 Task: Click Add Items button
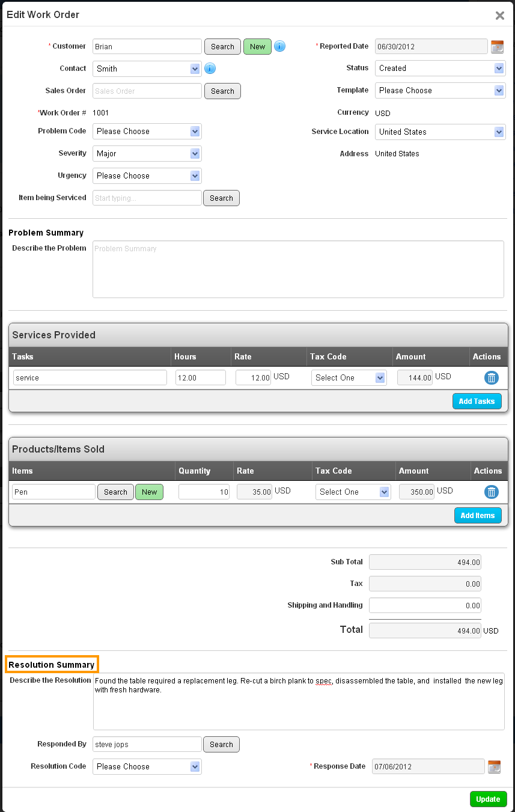click(477, 516)
